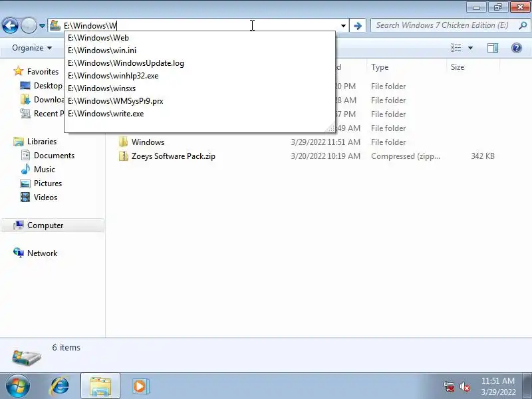Open Windows Media Player from taskbar
This screenshot has width=532, height=399.
point(140,386)
